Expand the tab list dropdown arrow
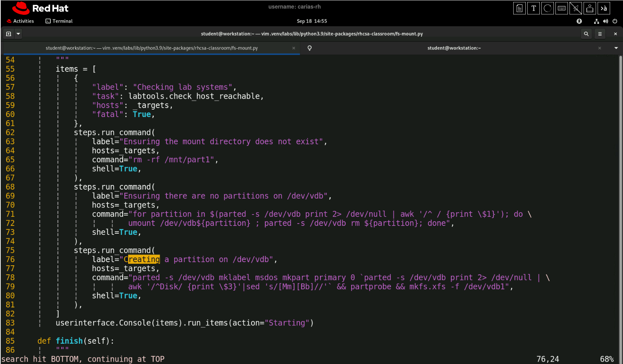This screenshot has height=364, width=623. (x=616, y=48)
